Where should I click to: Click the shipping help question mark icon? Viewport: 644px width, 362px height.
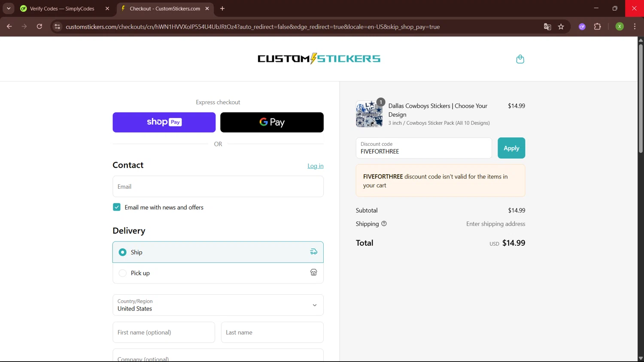(x=384, y=223)
